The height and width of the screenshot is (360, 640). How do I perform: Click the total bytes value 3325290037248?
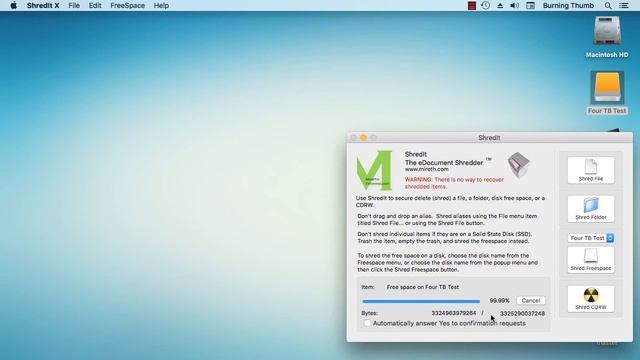(x=522, y=313)
